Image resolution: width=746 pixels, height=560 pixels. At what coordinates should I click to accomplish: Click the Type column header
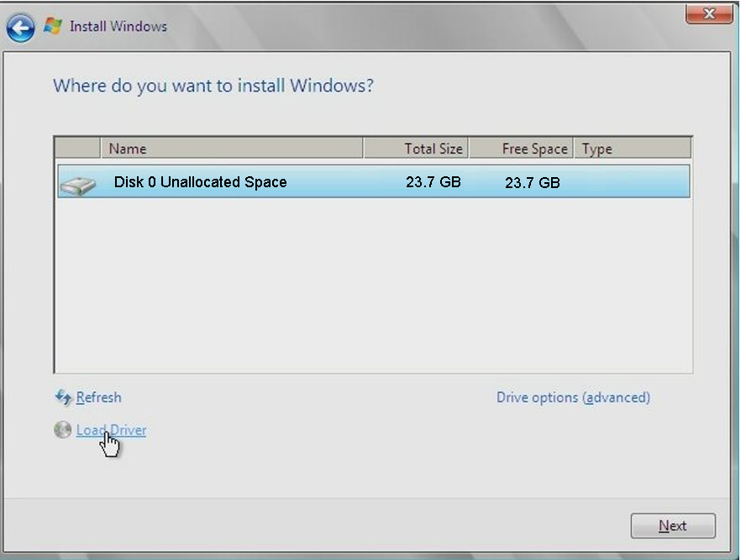(x=633, y=149)
